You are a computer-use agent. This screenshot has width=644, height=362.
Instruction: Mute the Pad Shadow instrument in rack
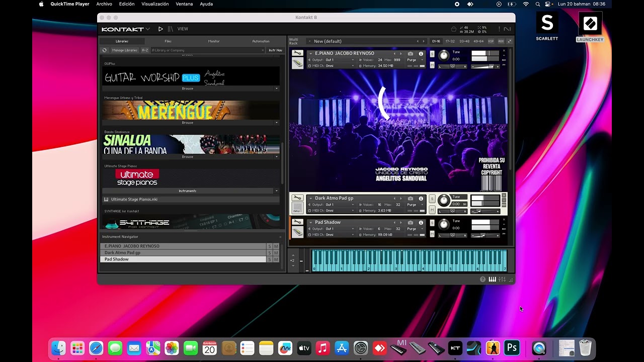(432, 234)
